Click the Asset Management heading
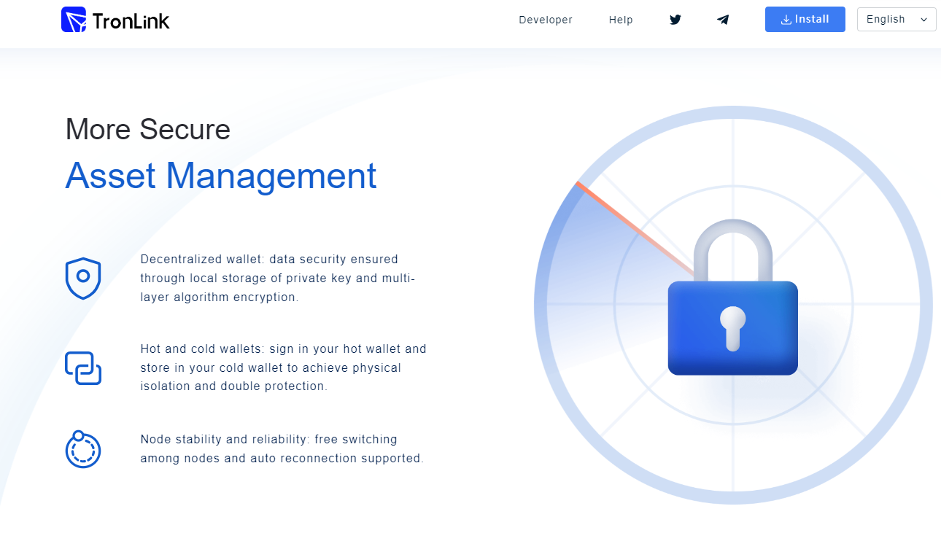 coord(220,176)
